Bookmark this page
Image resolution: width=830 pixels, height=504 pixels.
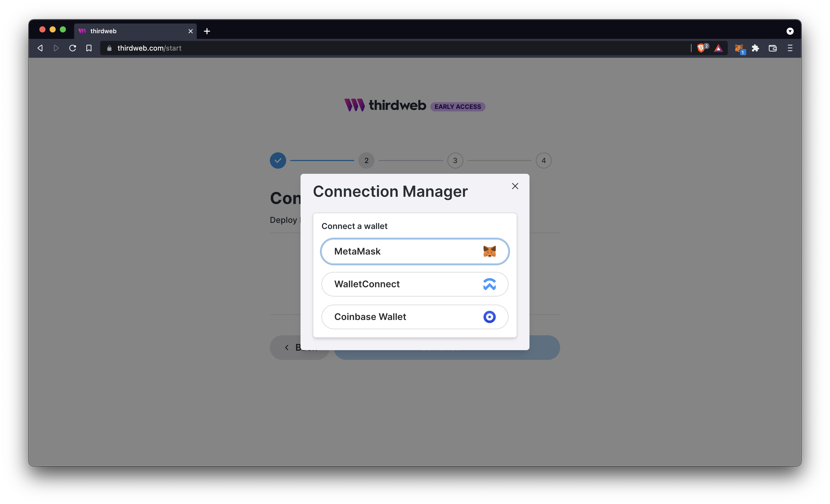pyautogui.click(x=89, y=48)
